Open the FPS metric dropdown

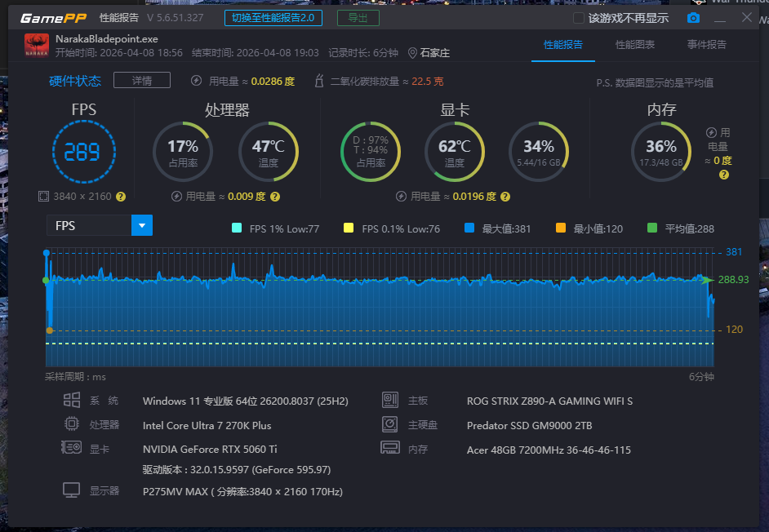(x=142, y=225)
